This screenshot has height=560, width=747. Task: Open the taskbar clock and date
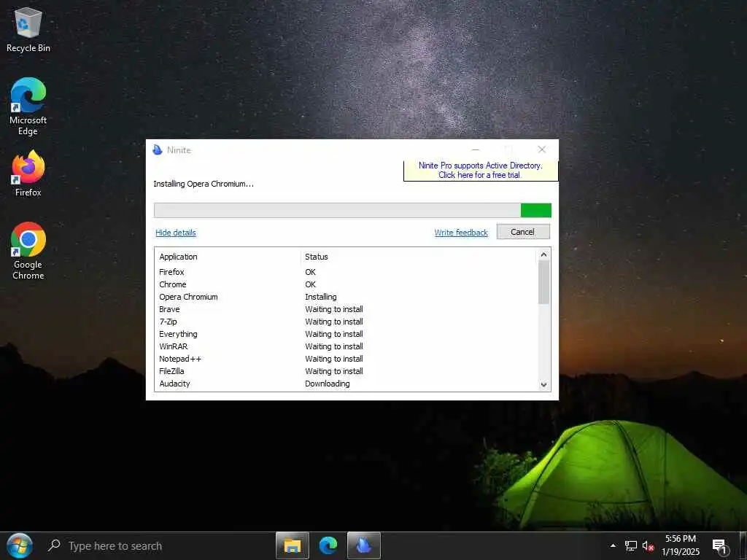point(681,545)
